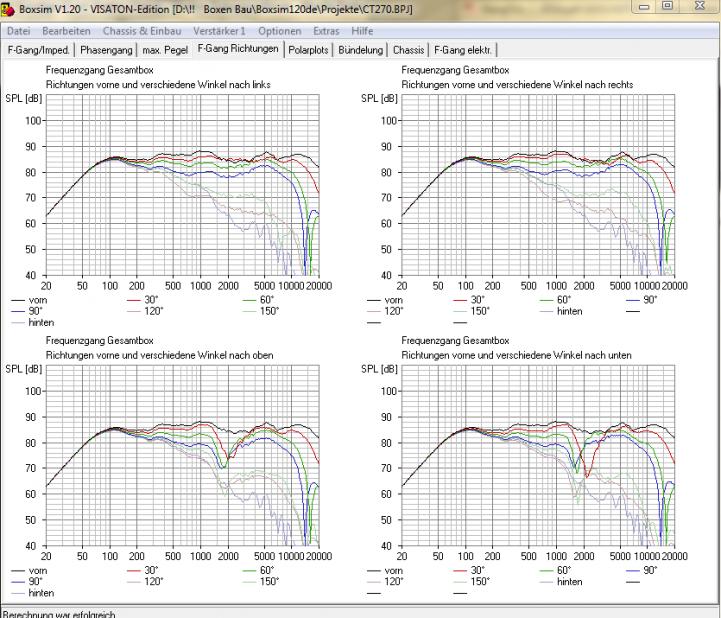Click '60°' legend entry in bottom-left chart
The height and width of the screenshot is (618, 721).
point(259,570)
